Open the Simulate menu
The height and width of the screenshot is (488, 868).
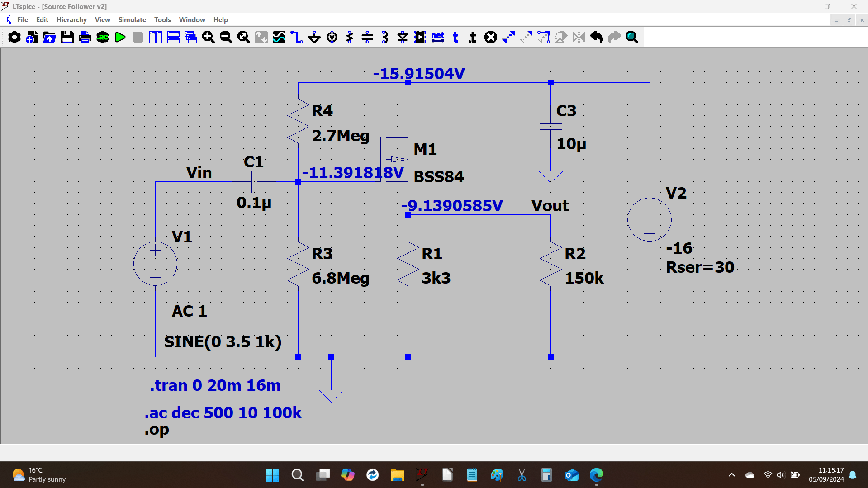tap(132, 20)
